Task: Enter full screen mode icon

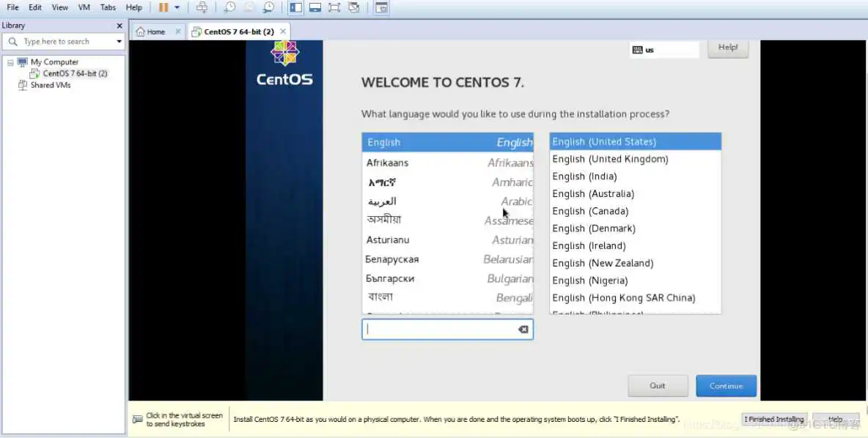Action: click(334, 7)
